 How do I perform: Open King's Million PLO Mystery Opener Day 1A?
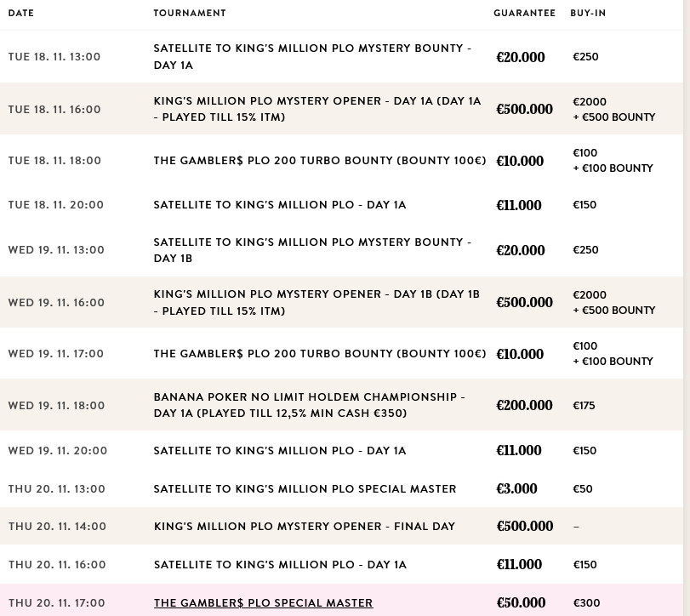(x=316, y=109)
